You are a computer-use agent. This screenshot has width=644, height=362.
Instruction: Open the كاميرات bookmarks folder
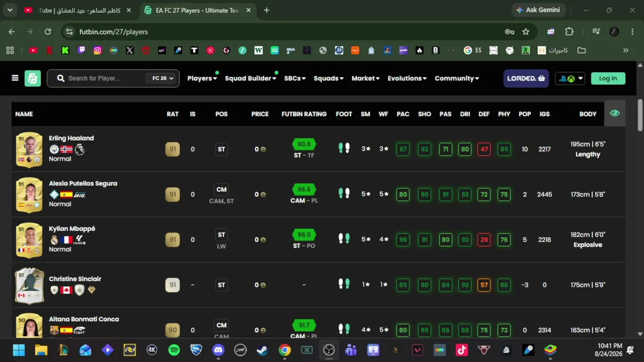[x=553, y=50]
